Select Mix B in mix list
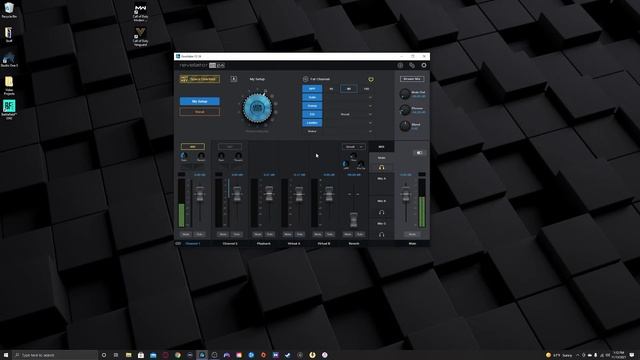640x360 pixels. [x=381, y=201]
